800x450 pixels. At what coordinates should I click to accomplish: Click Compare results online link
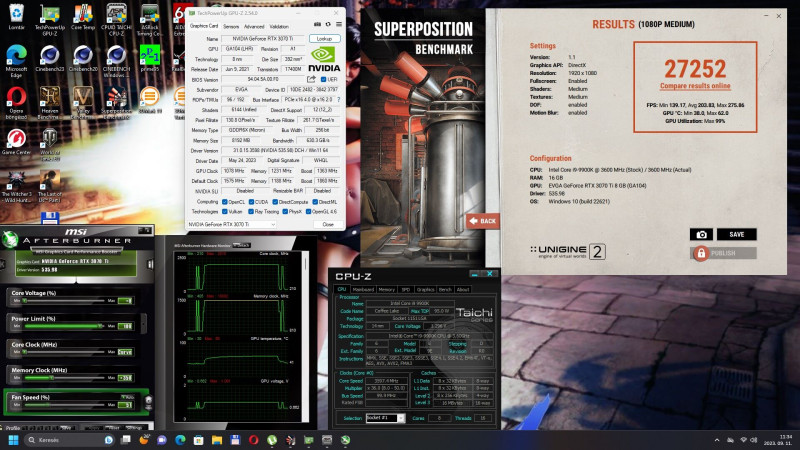[x=695, y=86]
